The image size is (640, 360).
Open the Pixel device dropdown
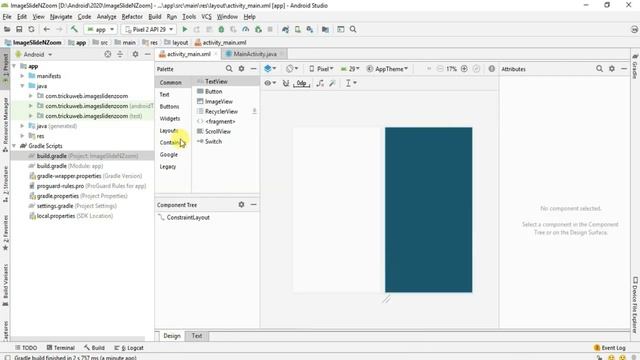pyautogui.click(x=321, y=69)
